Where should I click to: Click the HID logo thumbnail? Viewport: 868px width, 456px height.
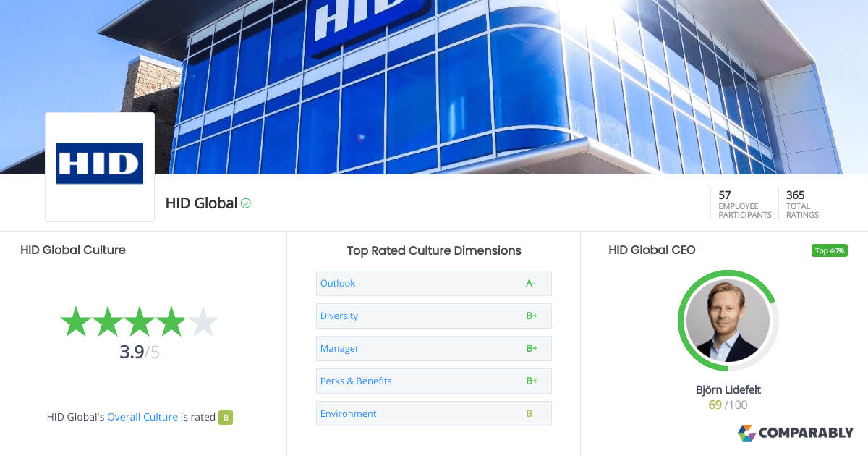coord(100,166)
